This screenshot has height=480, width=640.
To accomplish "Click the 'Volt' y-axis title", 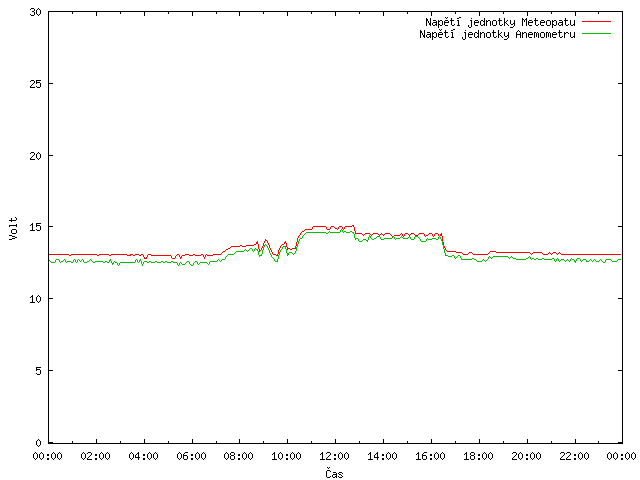I will click(x=13, y=229).
